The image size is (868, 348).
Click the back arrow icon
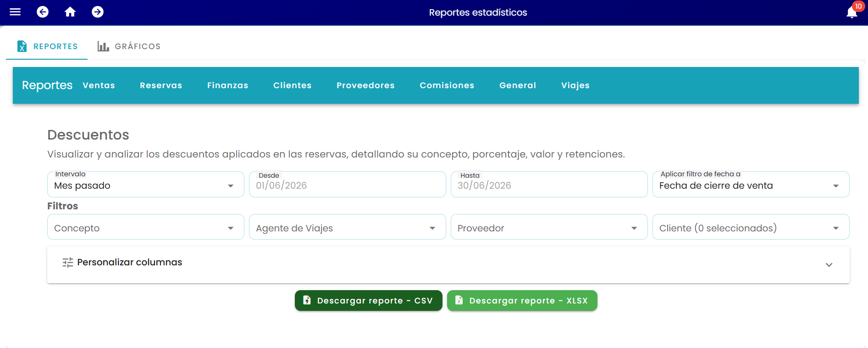[43, 12]
